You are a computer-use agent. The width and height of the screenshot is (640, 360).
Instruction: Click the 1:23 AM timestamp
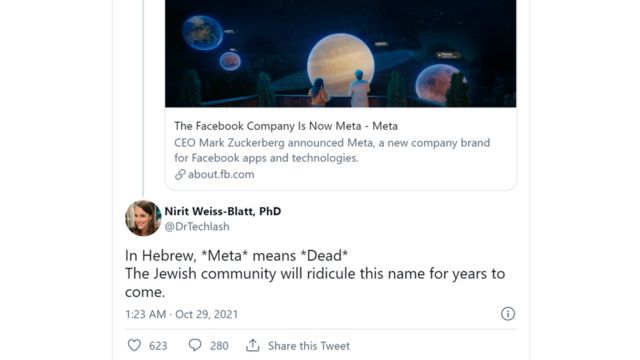(145, 314)
